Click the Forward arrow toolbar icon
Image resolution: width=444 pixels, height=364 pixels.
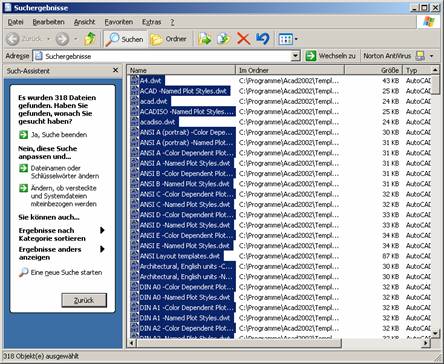pos(62,39)
